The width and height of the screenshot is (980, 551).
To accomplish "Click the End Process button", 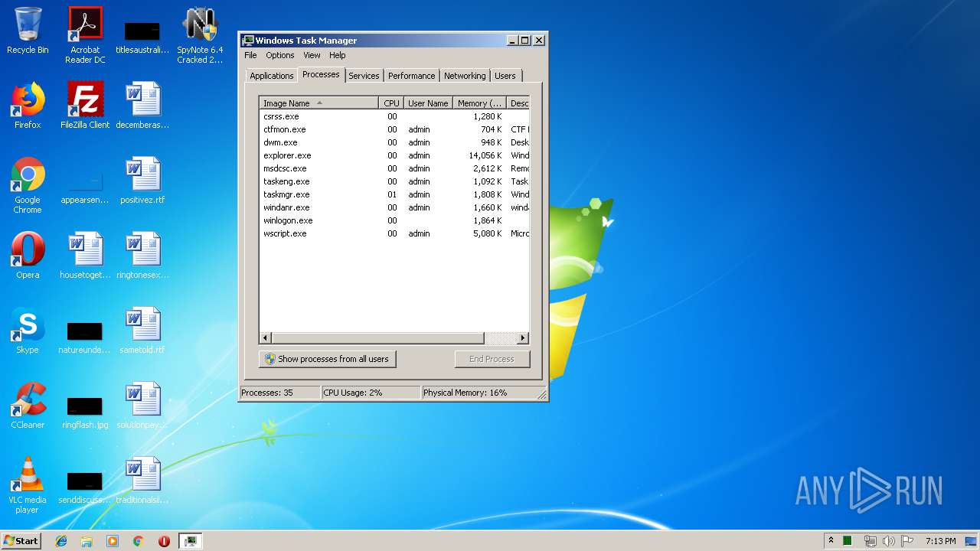I will tap(492, 359).
